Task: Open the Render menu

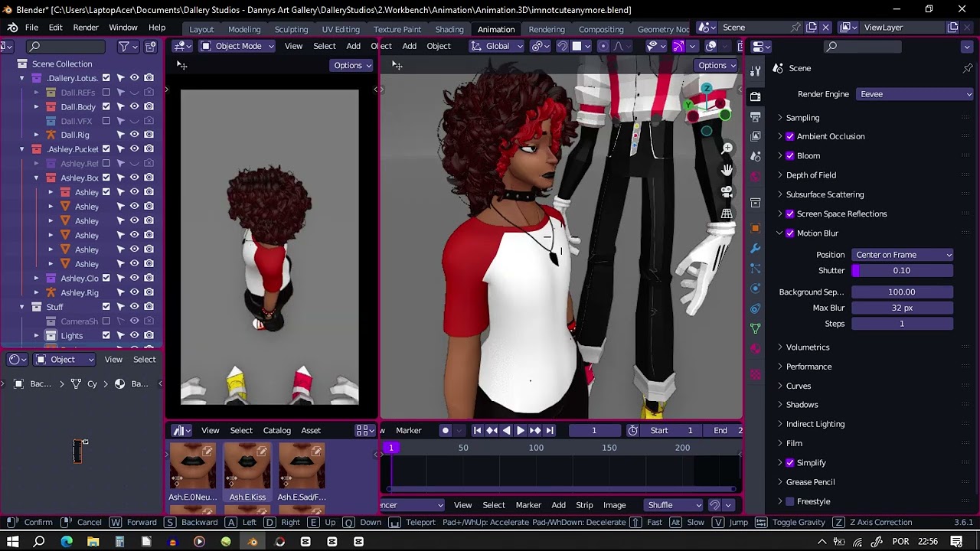Action: 86,28
